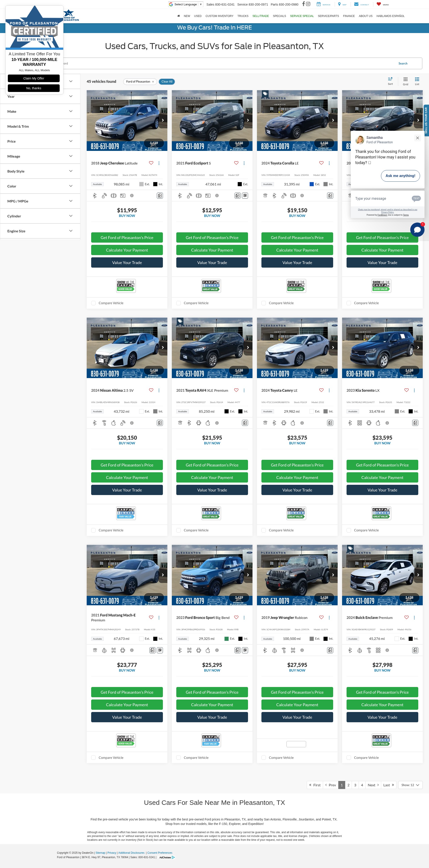Open the Show: 12 per-page dropdown
The width and height of the screenshot is (429, 868).
click(410, 785)
